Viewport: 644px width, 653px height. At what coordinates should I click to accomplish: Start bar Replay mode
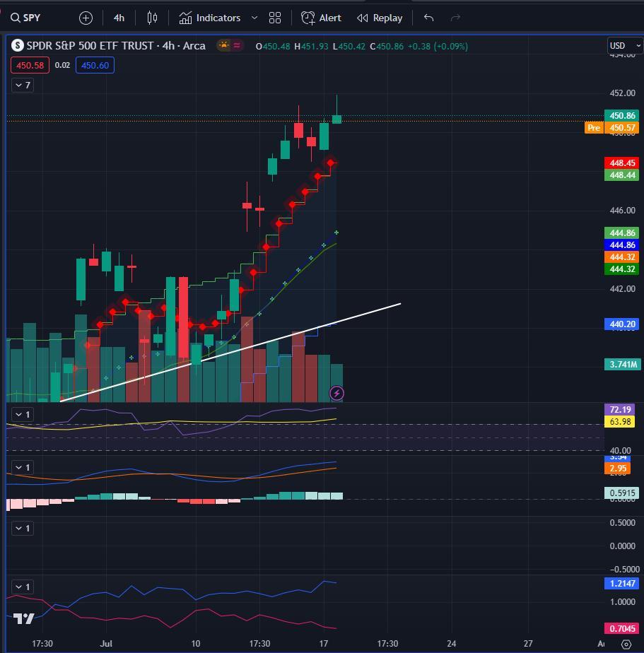[380, 18]
